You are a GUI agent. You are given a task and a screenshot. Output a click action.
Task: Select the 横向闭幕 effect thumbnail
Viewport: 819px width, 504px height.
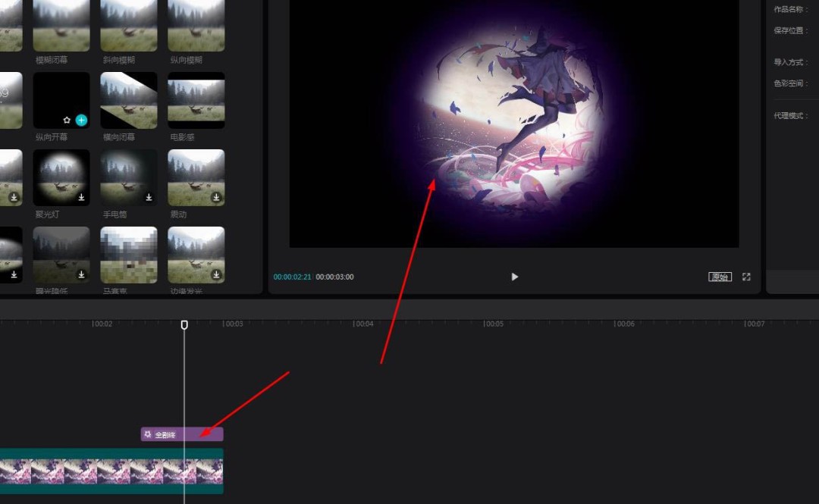point(128,100)
